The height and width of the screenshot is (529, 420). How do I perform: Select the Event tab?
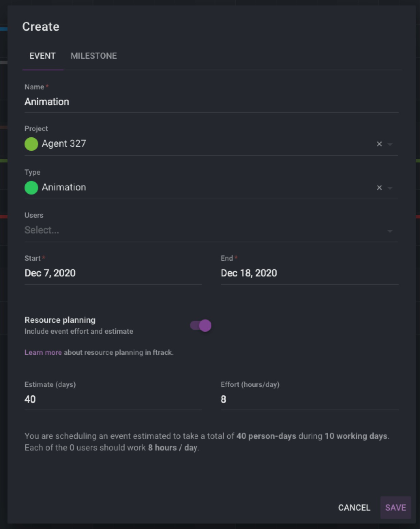(43, 56)
